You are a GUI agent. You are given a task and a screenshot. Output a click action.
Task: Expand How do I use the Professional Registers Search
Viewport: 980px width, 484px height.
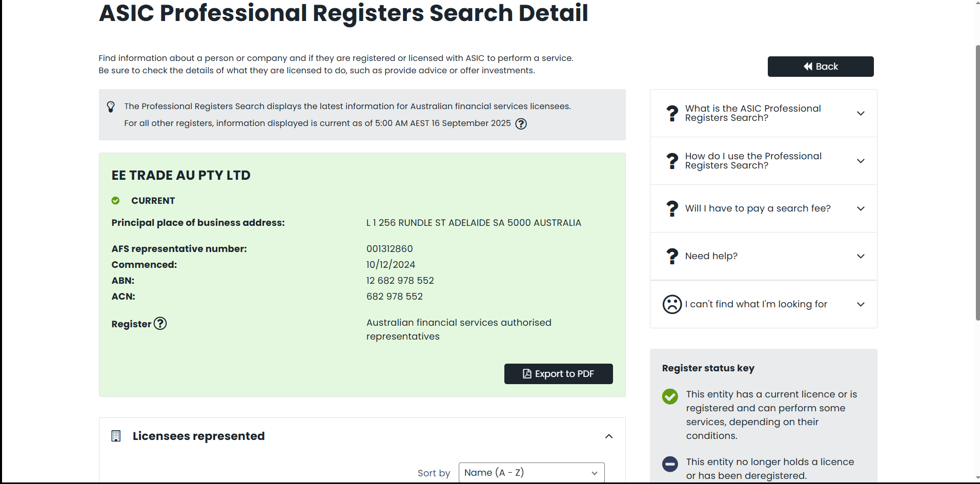861,161
